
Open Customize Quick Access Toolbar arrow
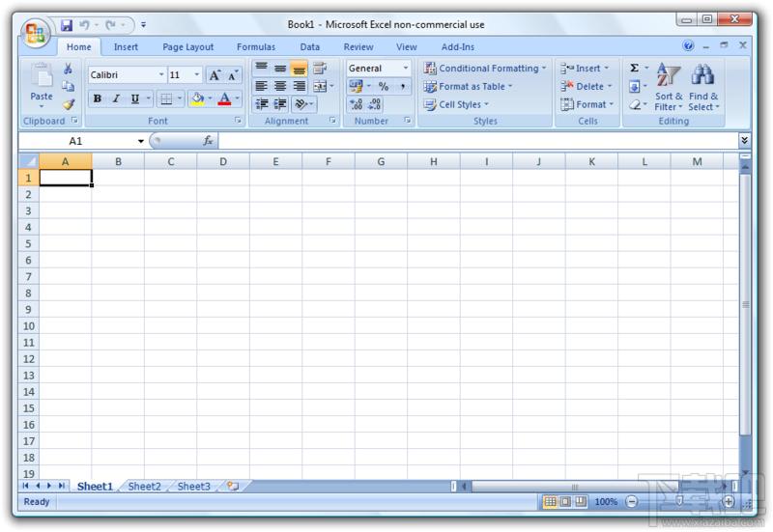tap(143, 25)
